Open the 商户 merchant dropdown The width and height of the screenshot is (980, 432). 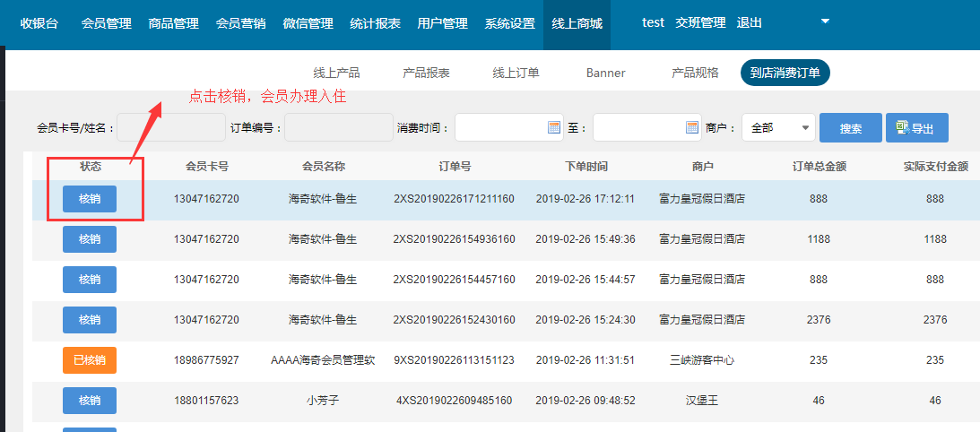777,128
